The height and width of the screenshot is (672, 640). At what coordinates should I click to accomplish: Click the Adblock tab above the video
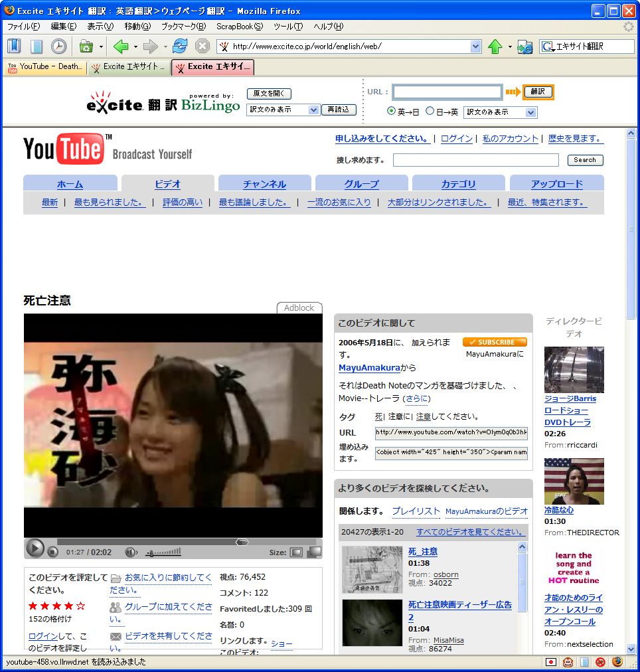pyautogui.click(x=299, y=307)
